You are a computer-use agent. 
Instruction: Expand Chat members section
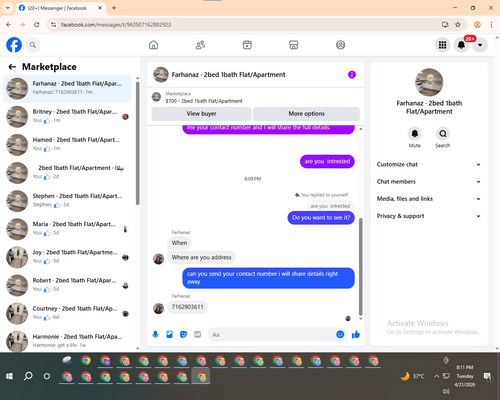429,182
